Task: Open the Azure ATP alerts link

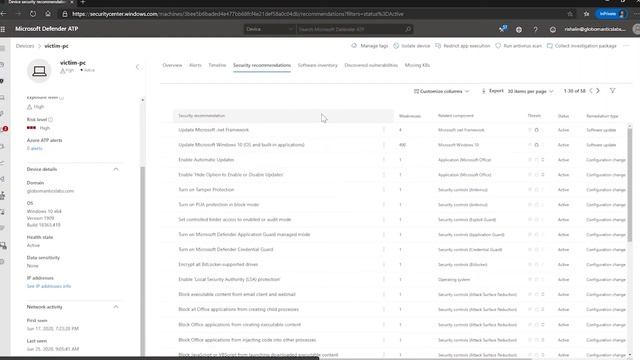Action: (x=34, y=148)
